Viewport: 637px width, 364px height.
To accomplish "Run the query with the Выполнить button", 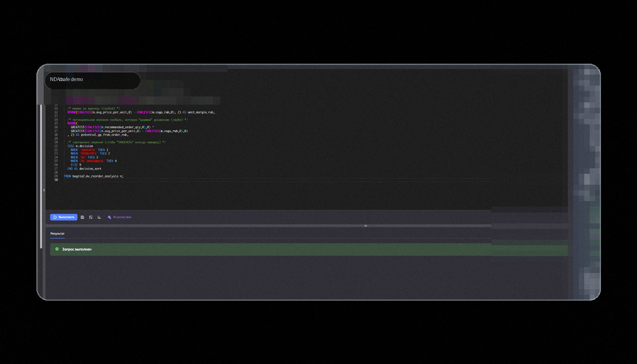I will pos(64,217).
